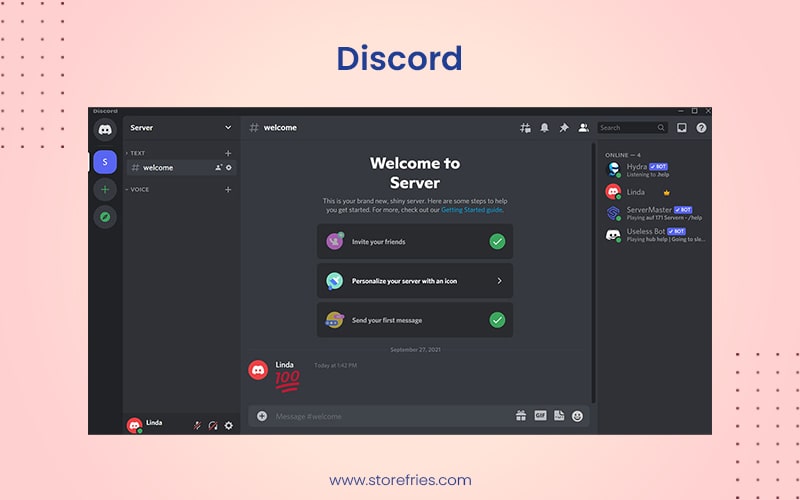Open the Server name dropdown menu
This screenshot has width=800, height=500.
[x=181, y=128]
